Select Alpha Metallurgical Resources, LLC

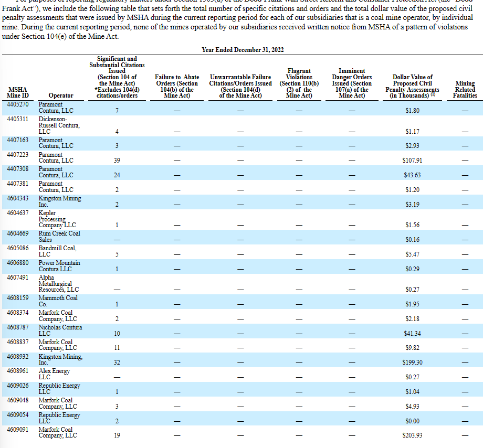pos(58,283)
